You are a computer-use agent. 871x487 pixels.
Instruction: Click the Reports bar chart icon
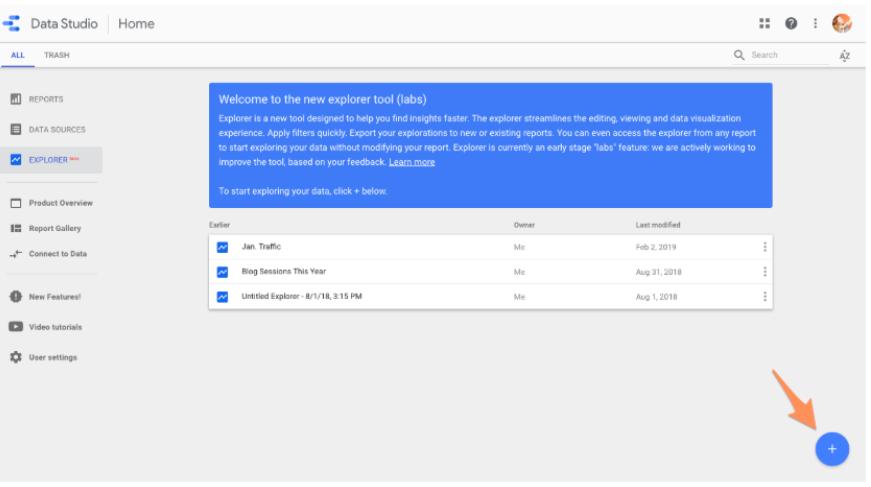coord(16,99)
